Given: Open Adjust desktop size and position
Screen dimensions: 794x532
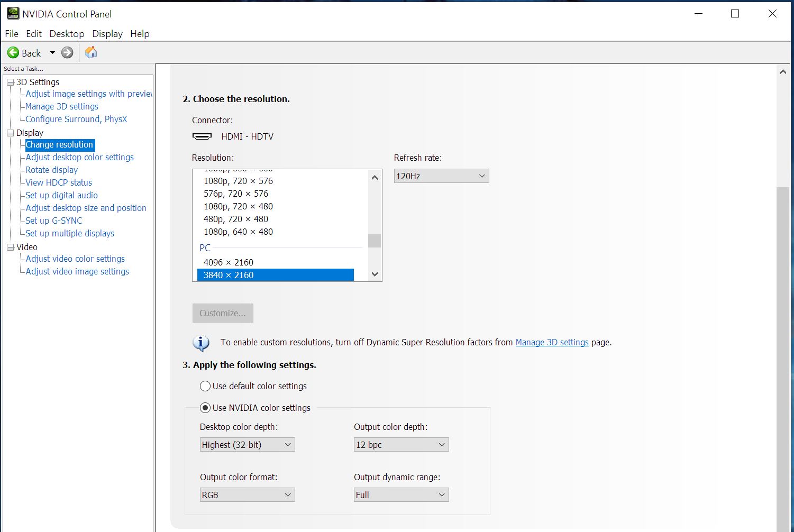Looking at the screenshot, I should coord(86,208).
